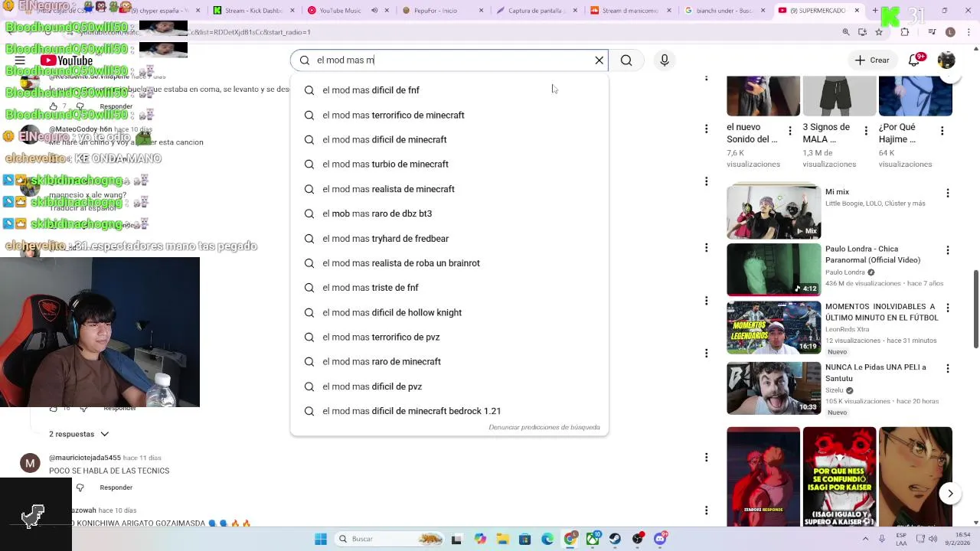980x551 pixels.
Task: Open options for Santutu video
Action: click(948, 368)
